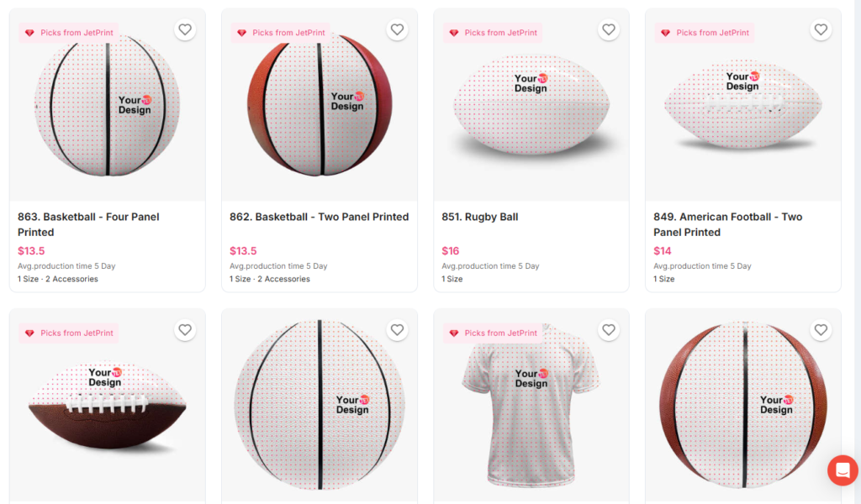
Task: Open the 862. Basketball - Two Panel Printed title
Action: pos(319,217)
